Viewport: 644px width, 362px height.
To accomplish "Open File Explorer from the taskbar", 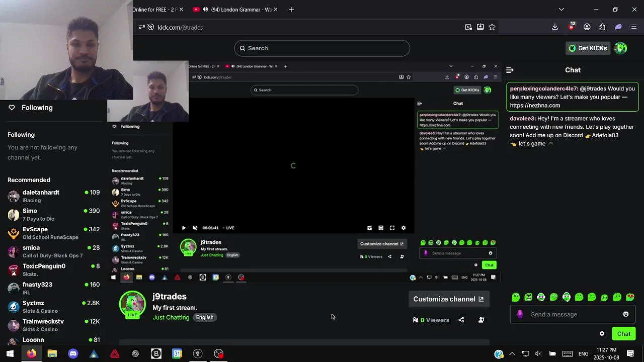I will pos(52,353).
